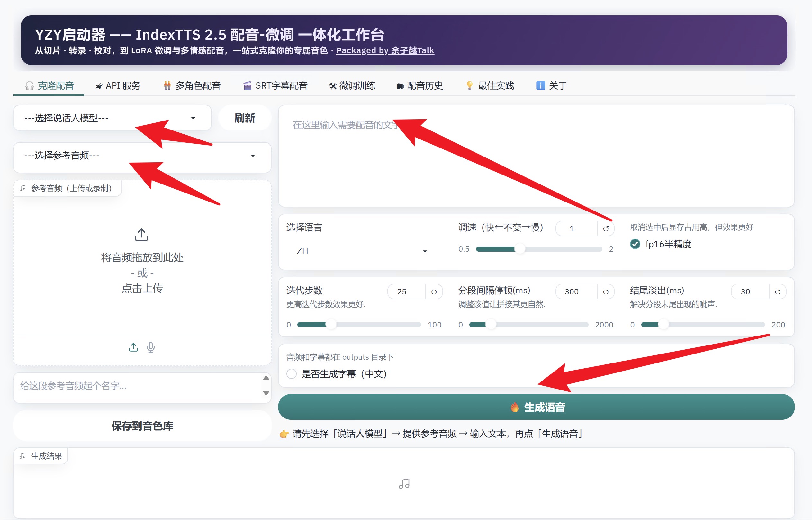Click 点击上传 to upload reference audio
Image resolution: width=812 pixels, height=520 pixels.
[x=142, y=288]
